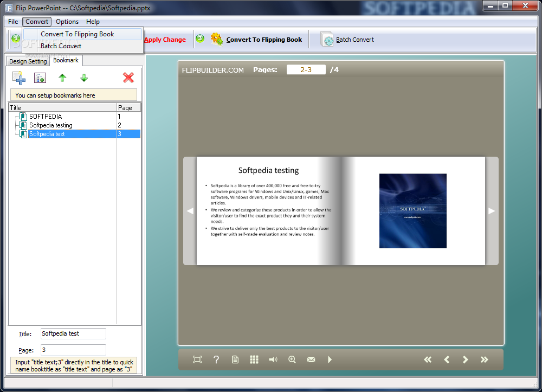The height and width of the screenshot is (392, 542).
Task: Click the print page icon
Action: [235, 359]
